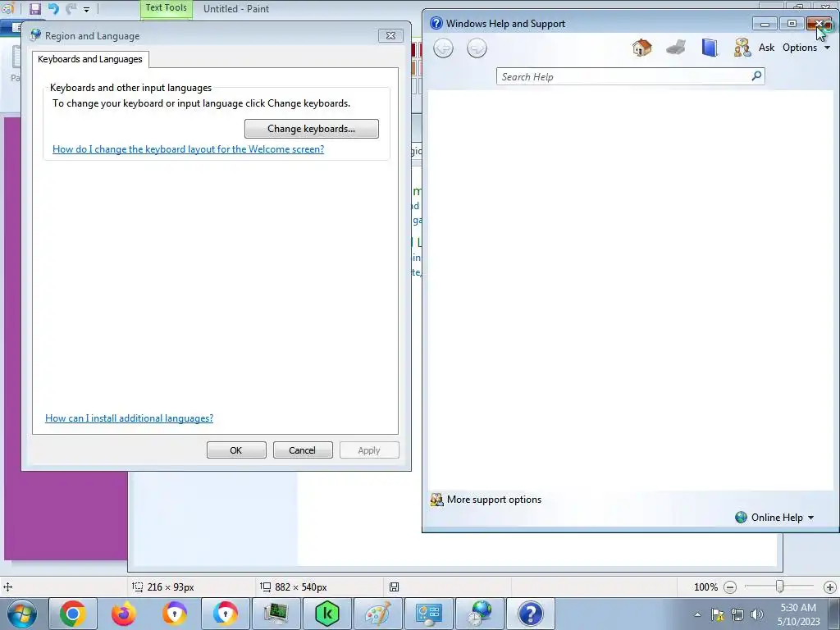Click the Ask people icon in Help toolbar
This screenshot has width=840, height=630.
[742, 48]
